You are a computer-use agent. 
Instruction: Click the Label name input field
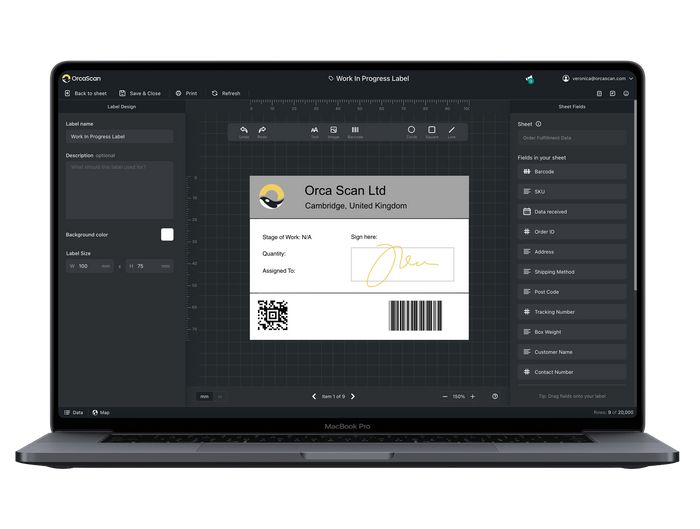120,137
